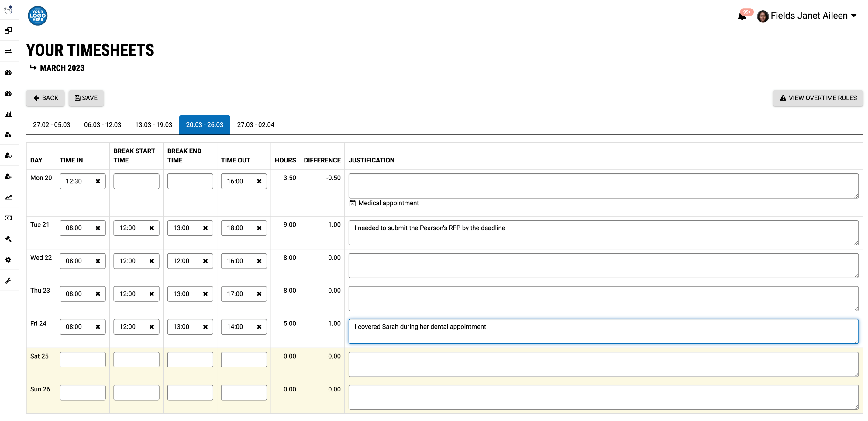Clear Wednesday's 08:00 time in value

[x=98, y=261]
